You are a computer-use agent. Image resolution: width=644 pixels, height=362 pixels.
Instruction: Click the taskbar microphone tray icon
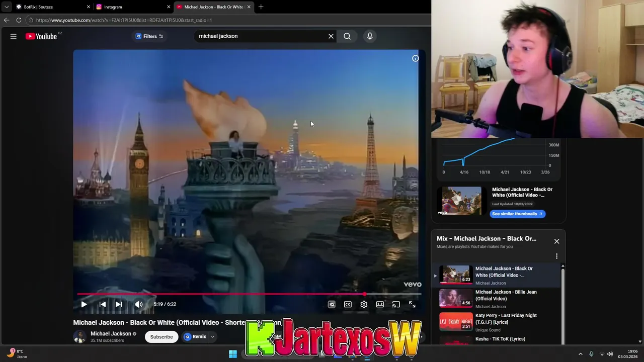tap(591, 354)
